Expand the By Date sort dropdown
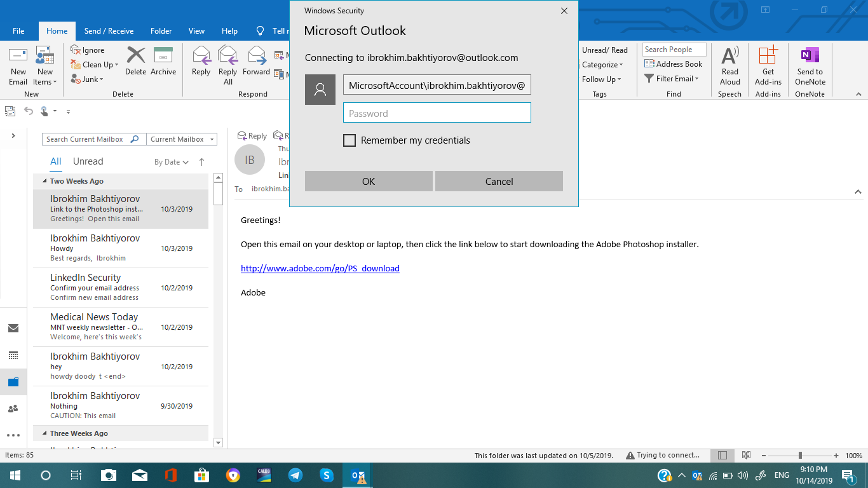This screenshot has height=488, width=868. (172, 162)
